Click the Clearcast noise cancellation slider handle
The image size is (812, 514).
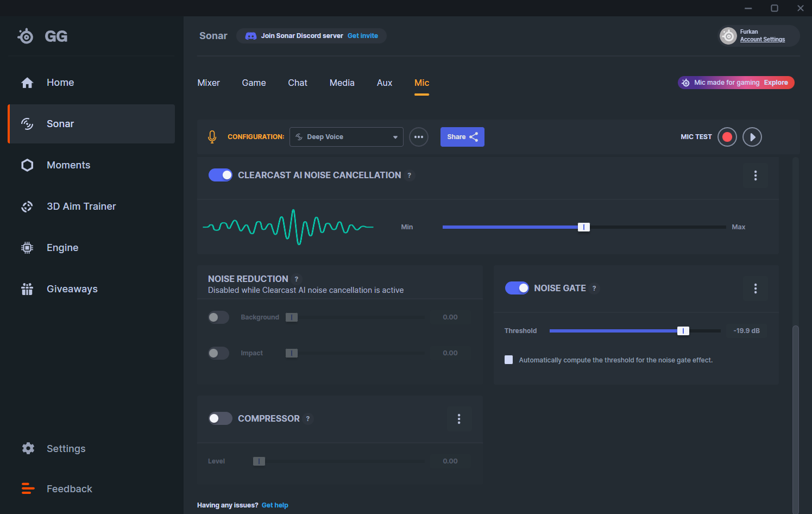coord(584,227)
